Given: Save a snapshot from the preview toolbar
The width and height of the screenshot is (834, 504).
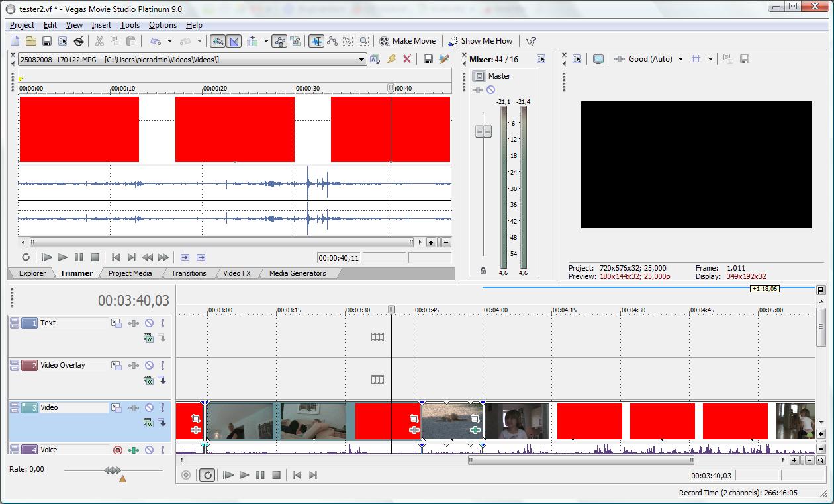Looking at the screenshot, I should click(x=744, y=59).
